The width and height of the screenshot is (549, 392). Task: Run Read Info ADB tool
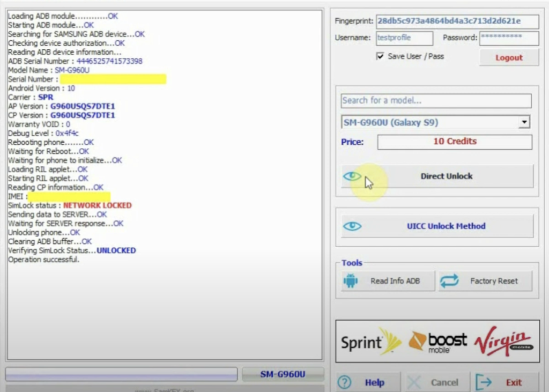[x=388, y=281]
